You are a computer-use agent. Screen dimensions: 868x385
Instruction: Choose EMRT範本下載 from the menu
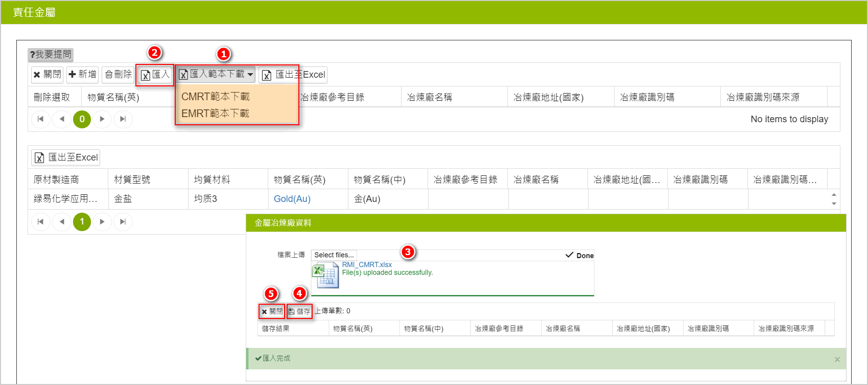[x=216, y=114]
